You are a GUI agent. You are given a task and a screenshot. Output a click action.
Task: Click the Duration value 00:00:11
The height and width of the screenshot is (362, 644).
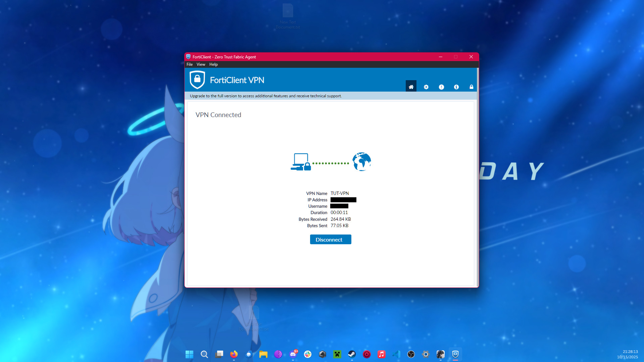[x=339, y=213]
